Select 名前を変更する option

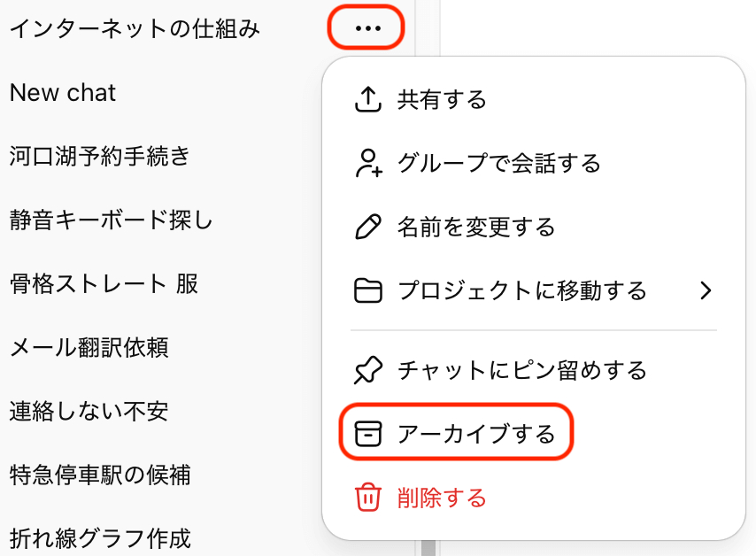tap(476, 228)
